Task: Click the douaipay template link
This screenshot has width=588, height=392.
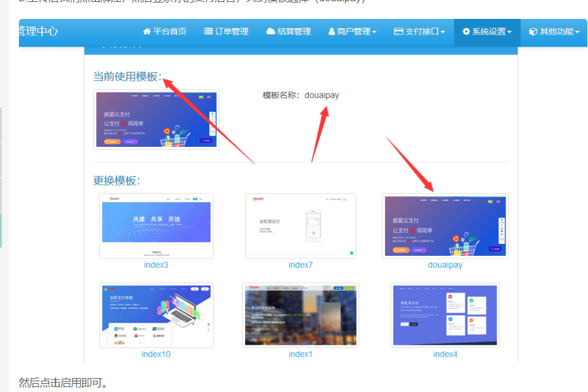Action: pos(445,265)
